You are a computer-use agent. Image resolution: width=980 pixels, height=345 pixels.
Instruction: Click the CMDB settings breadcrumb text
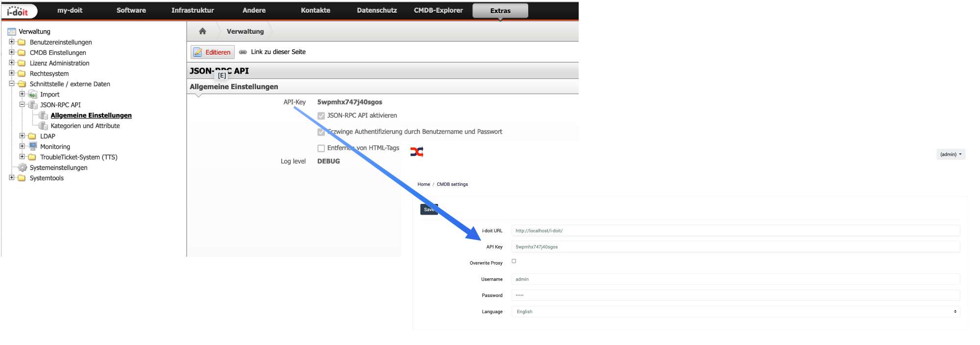[x=452, y=184]
